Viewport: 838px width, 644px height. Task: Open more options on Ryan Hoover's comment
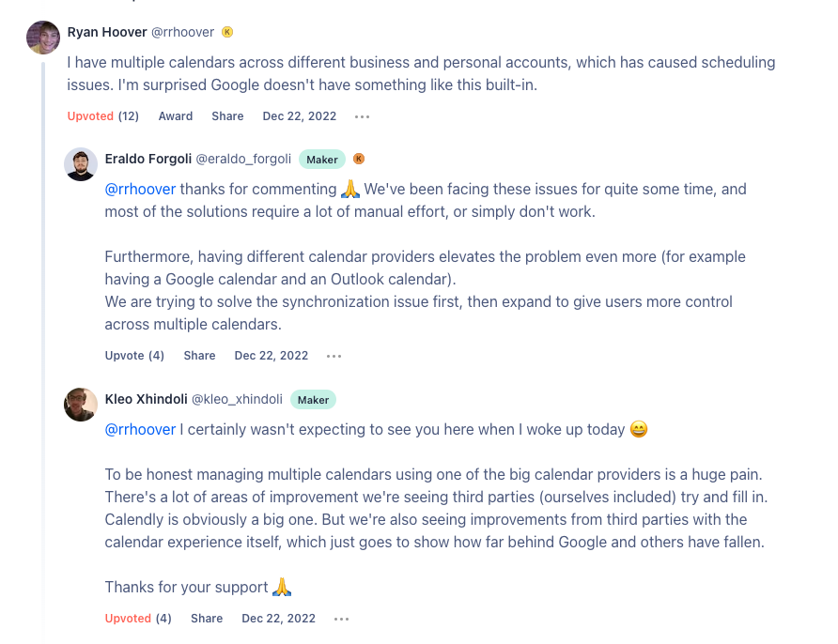click(362, 116)
